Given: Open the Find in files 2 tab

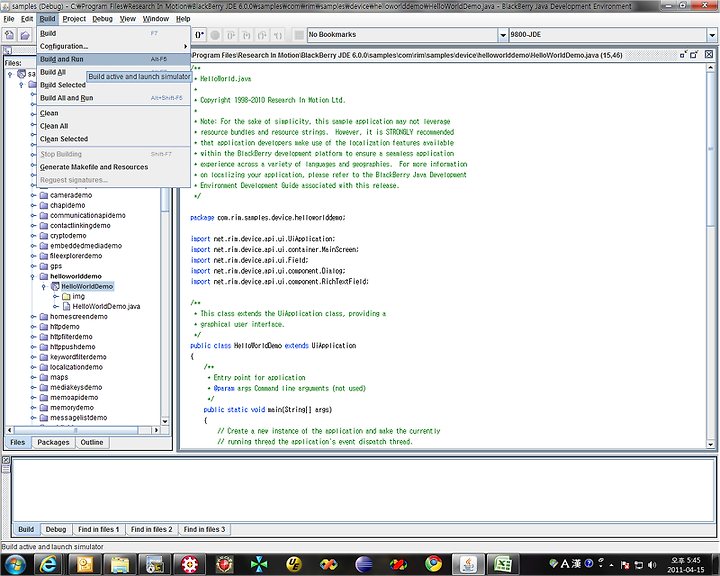Looking at the screenshot, I should tap(152, 529).
